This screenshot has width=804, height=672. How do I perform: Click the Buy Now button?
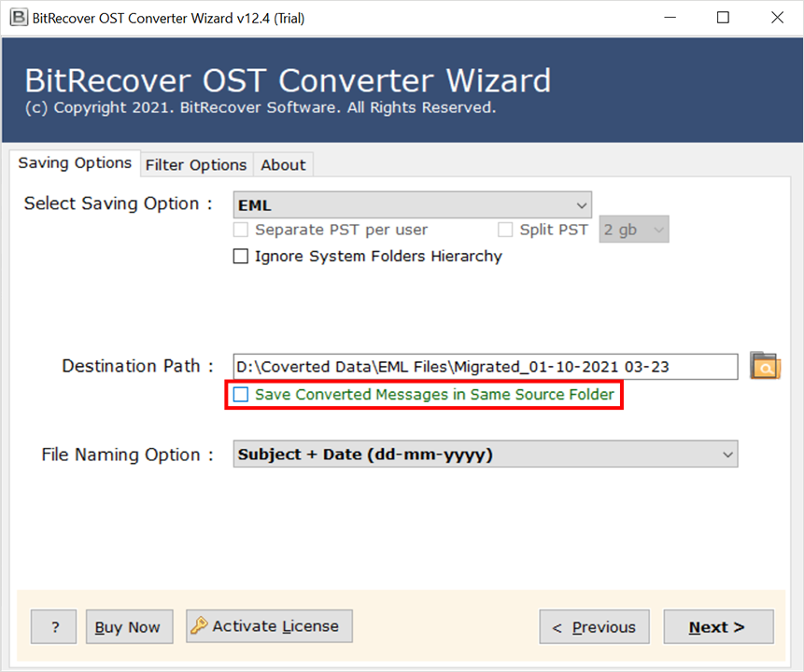point(128,627)
